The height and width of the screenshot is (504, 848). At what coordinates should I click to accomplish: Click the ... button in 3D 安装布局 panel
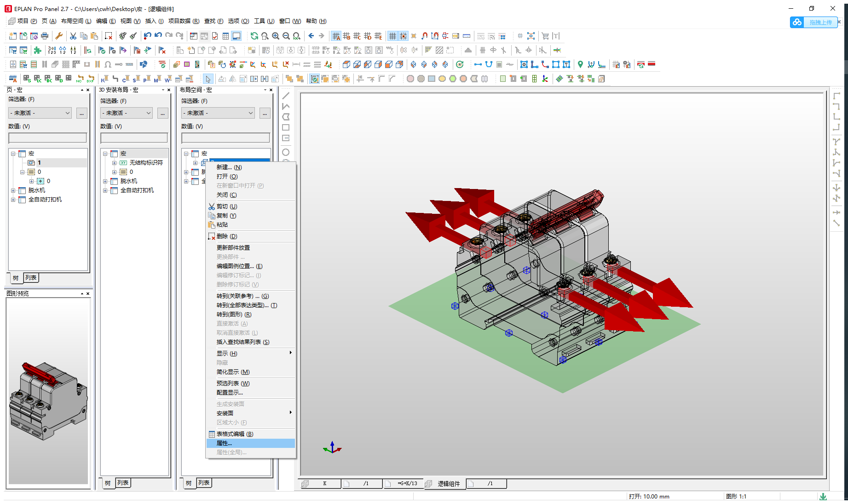pos(162,113)
